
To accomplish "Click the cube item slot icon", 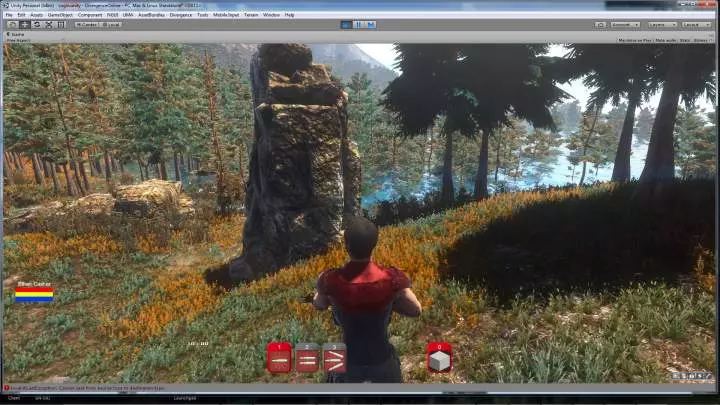I will point(439,357).
